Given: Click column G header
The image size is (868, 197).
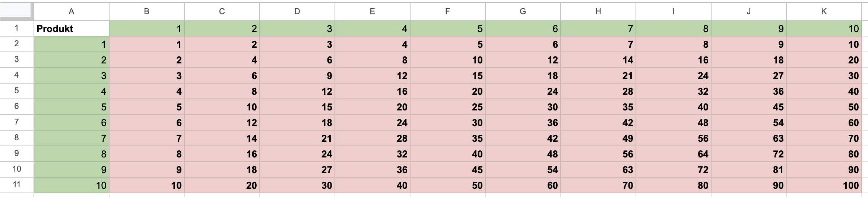Looking at the screenshot, I should [x=523, y=11].
